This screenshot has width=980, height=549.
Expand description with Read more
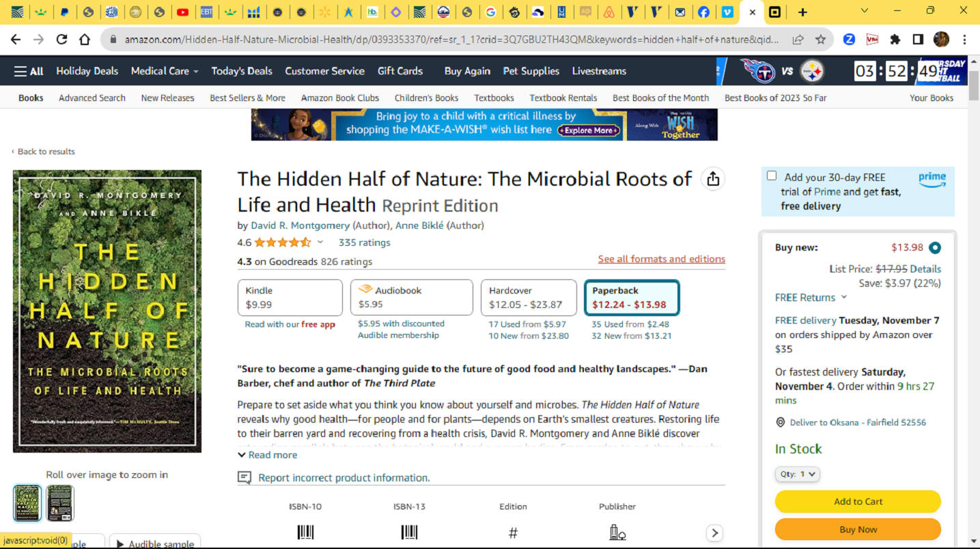[x=268, y=455]
